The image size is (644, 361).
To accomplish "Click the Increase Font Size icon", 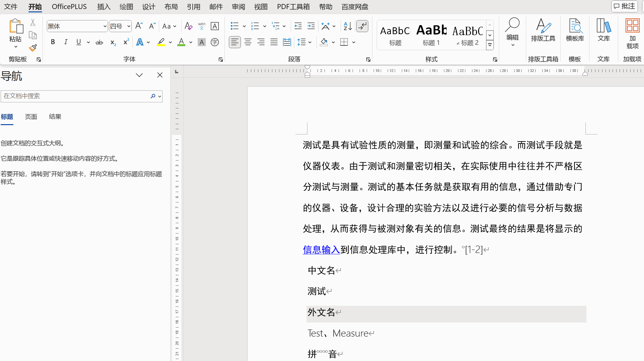I will tap(139, 26).
